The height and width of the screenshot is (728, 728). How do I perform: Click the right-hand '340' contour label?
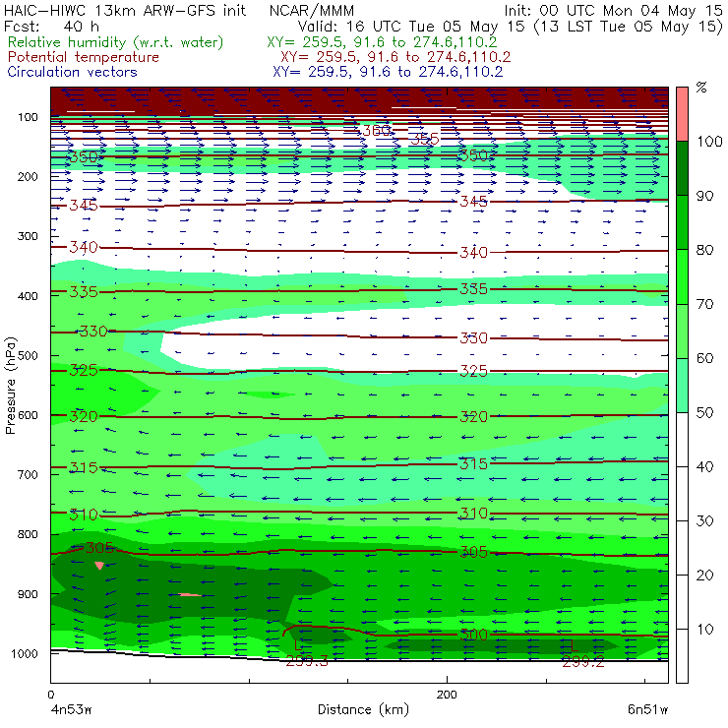[473, 253]
